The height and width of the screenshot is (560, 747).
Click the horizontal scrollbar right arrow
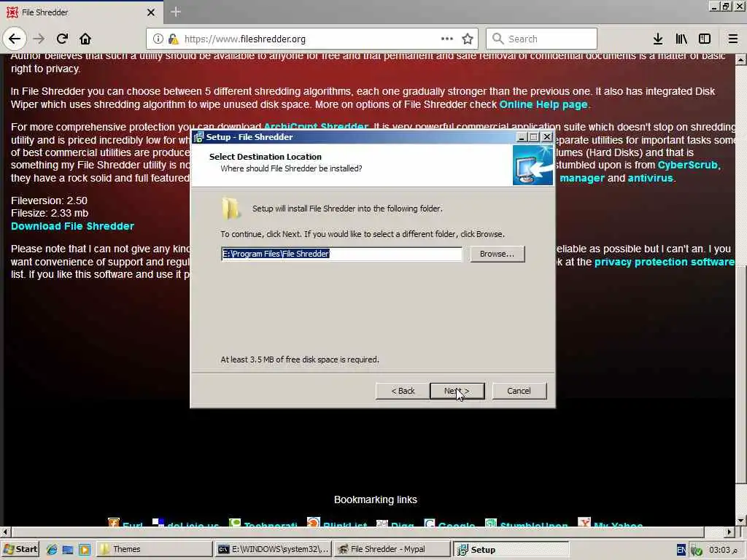(729, 532)
